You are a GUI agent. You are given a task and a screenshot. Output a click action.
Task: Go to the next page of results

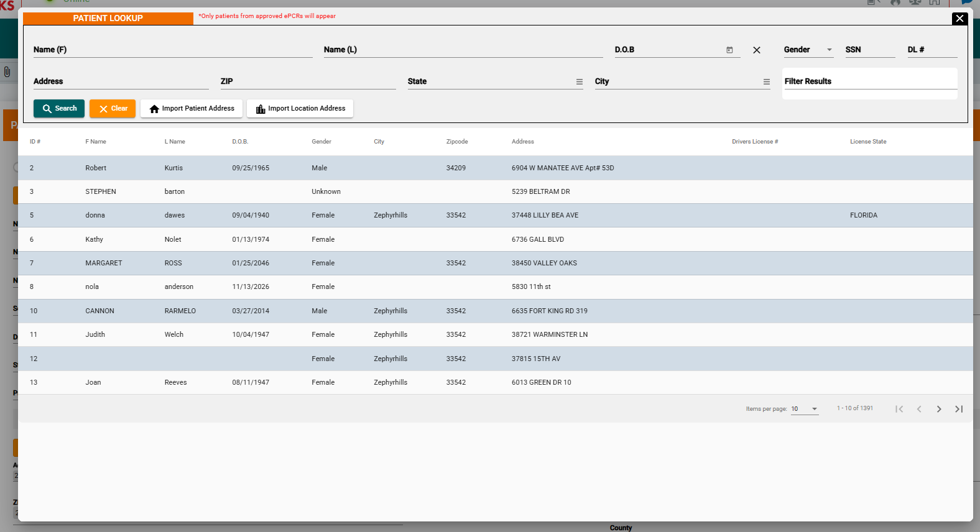[939, 409]
